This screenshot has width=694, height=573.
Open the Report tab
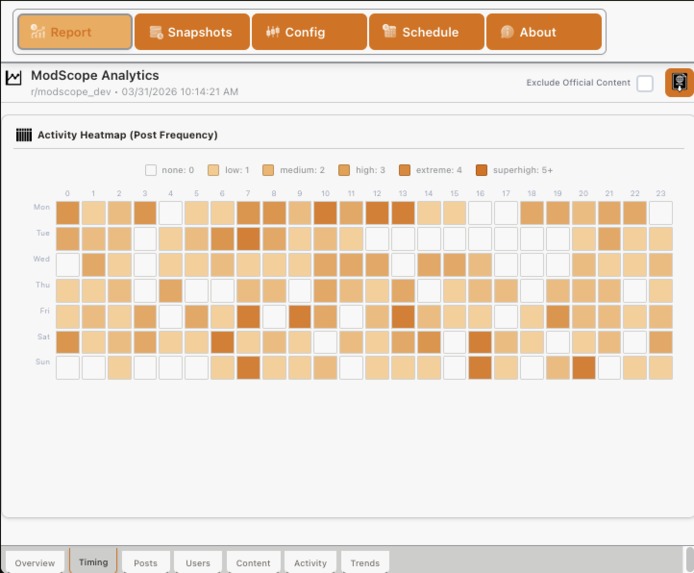75,32
